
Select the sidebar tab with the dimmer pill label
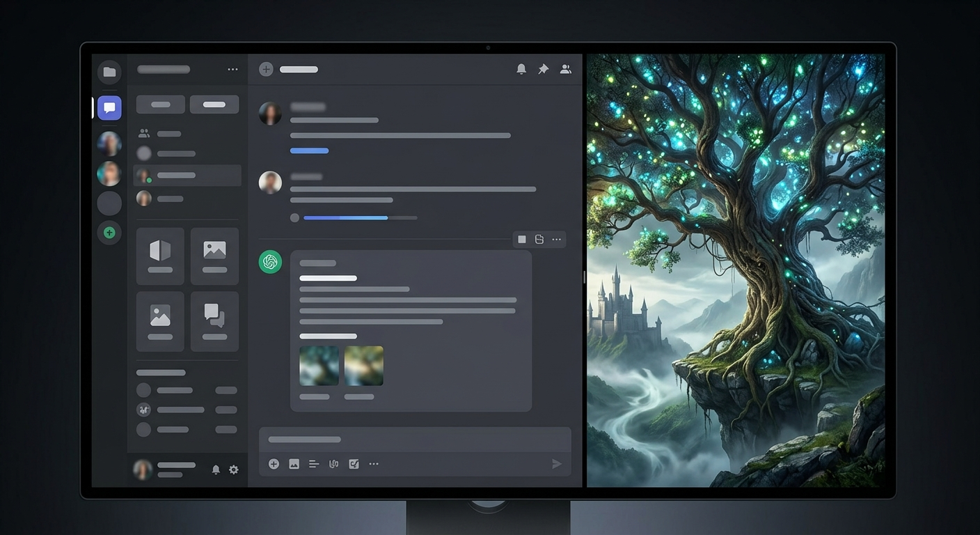click(161, 104)
